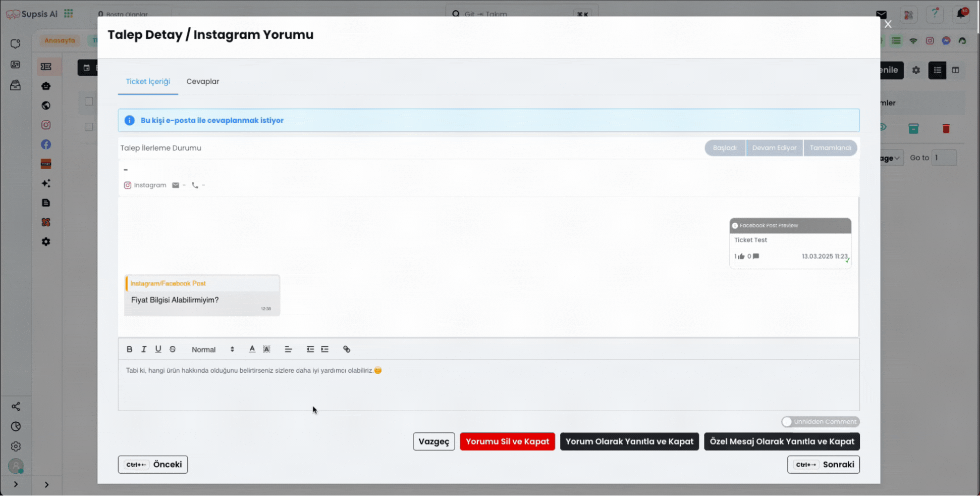Image resolution: width=980 pixels, height=496 pixels.
Task: Go to the Önceki ticket
Action: [153, 465]
